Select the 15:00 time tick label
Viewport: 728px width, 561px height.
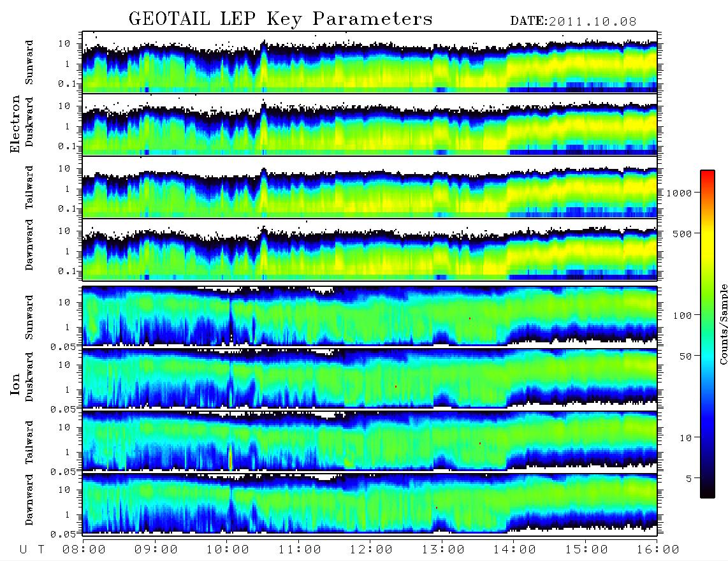coord(586,550)
